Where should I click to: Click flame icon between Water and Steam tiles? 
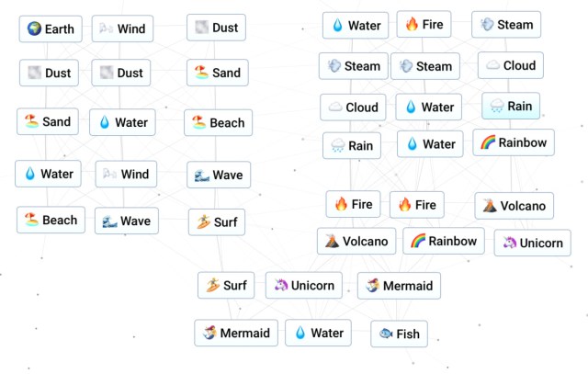pos(412,25)
